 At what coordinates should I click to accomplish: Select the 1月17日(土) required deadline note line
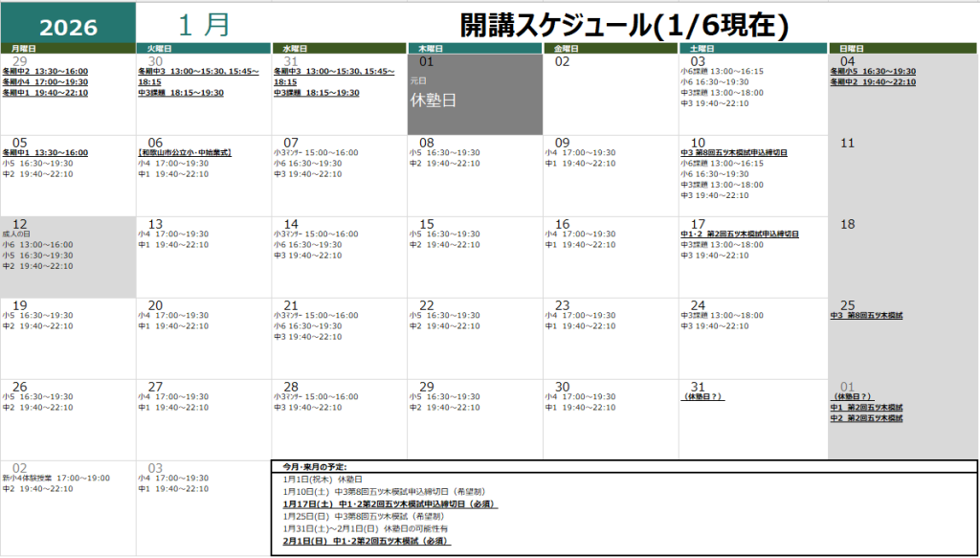[390, 503]
